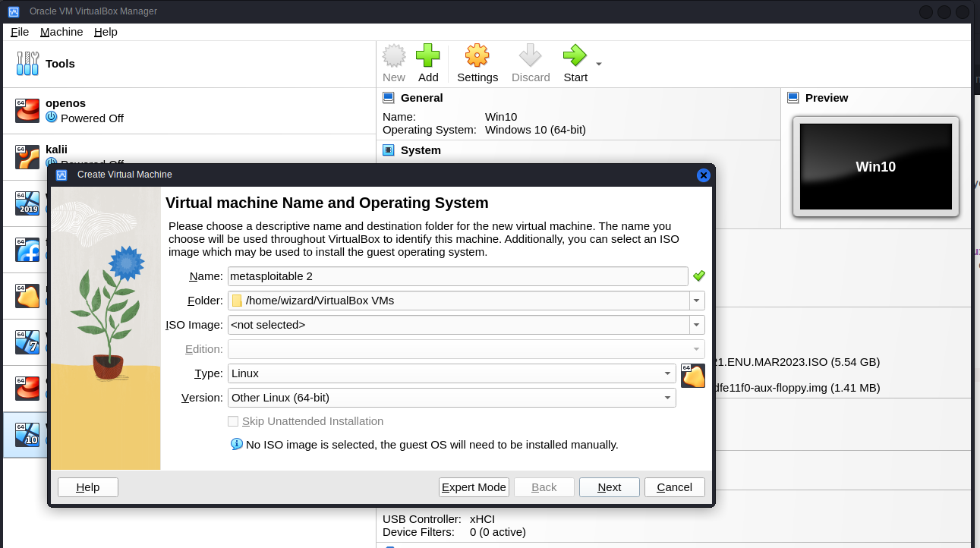980x548 pixels.
Task: Click the Tools icon in sidebar
Action: [27, 64]
